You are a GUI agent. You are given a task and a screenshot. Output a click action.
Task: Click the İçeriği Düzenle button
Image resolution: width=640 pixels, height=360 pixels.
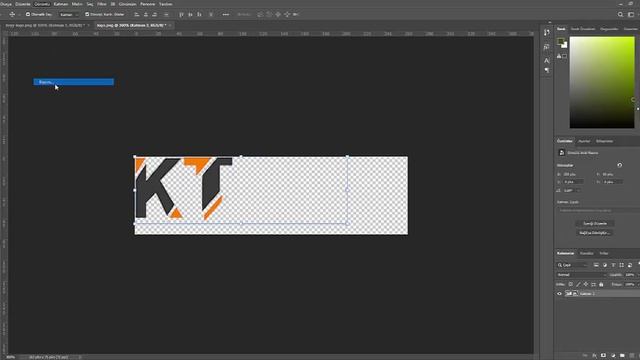pos(595,224)
